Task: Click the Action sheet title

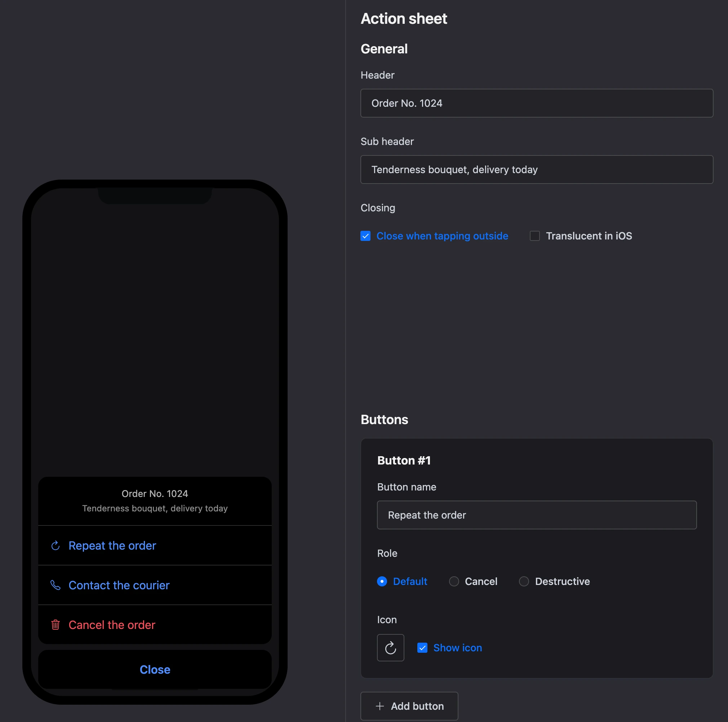Action: [404, 18]
